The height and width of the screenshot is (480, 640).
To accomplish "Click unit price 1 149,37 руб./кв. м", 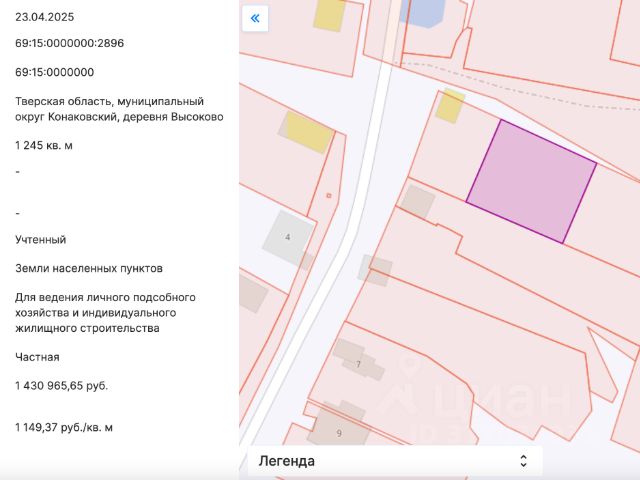I will pos(64,427).
